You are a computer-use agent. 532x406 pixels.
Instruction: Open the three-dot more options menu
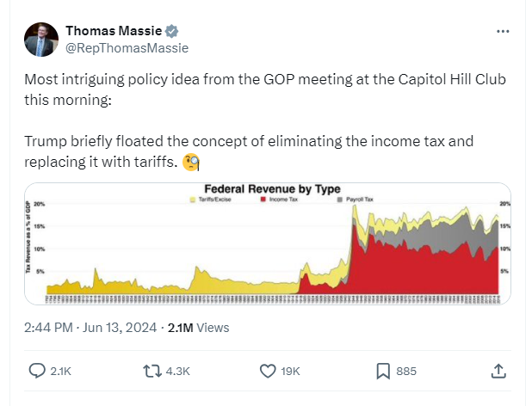(504, 32)
